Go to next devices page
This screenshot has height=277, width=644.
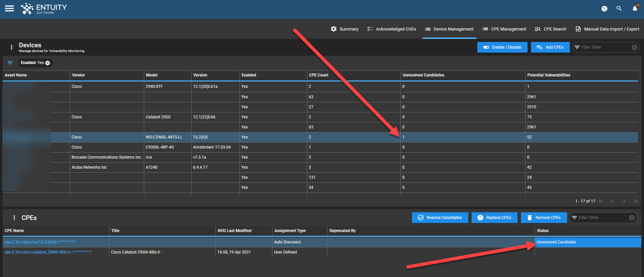pos(624,201)
